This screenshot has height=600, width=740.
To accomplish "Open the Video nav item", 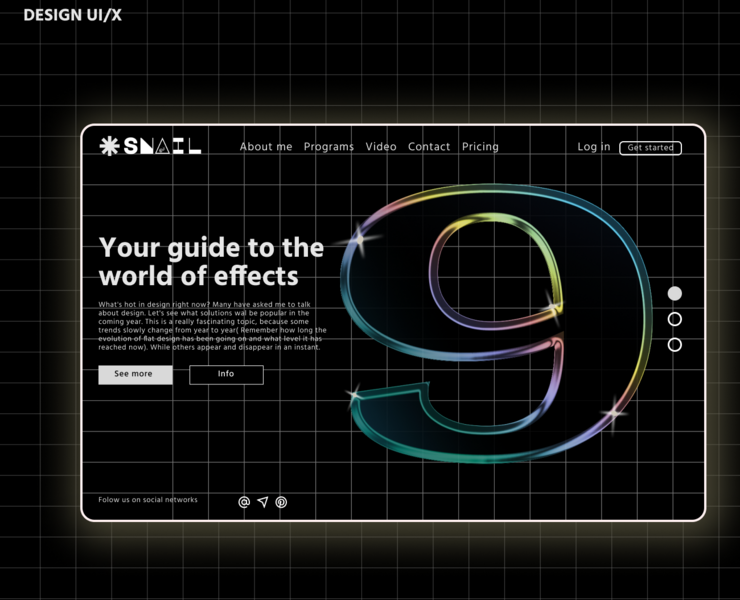I will point(381,147).
